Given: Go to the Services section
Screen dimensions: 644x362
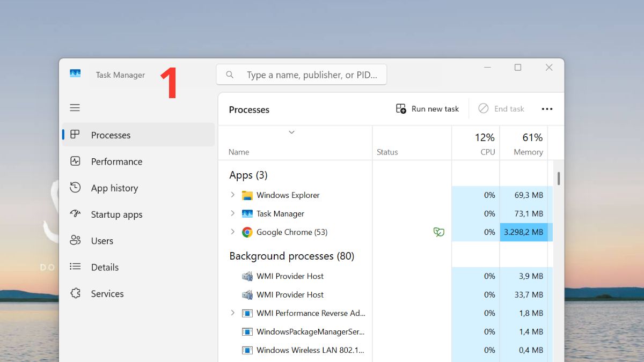Looking at the screenshot, I should [x=107, y=294].
